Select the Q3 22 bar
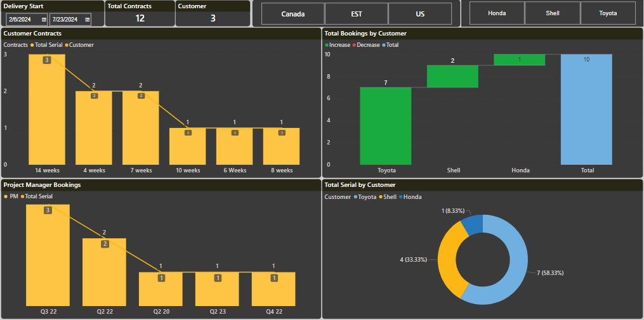The image size is (644, 320). (48, 255)
